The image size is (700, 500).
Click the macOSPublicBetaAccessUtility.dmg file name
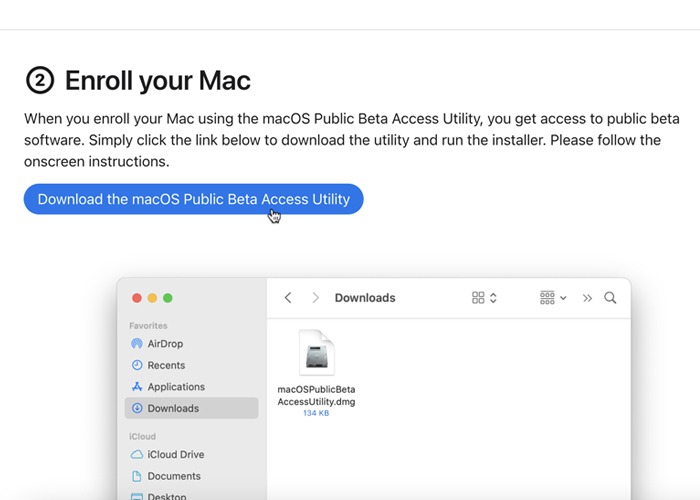(x=317, y=396)
